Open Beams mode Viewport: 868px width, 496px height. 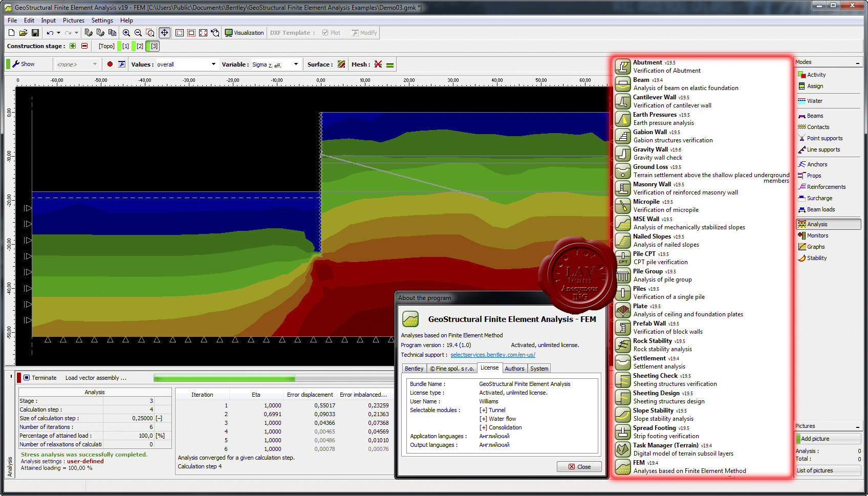pos(811,116)
